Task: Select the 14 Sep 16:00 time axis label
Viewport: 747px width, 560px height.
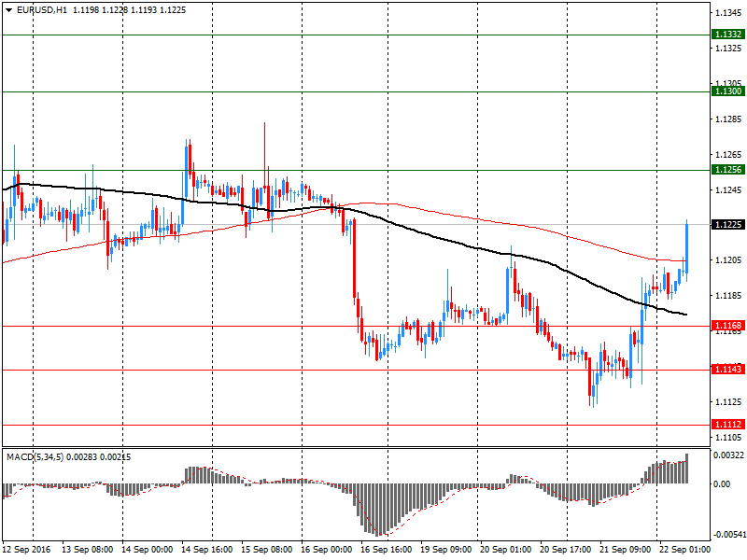Action: (x=206, y=550)
